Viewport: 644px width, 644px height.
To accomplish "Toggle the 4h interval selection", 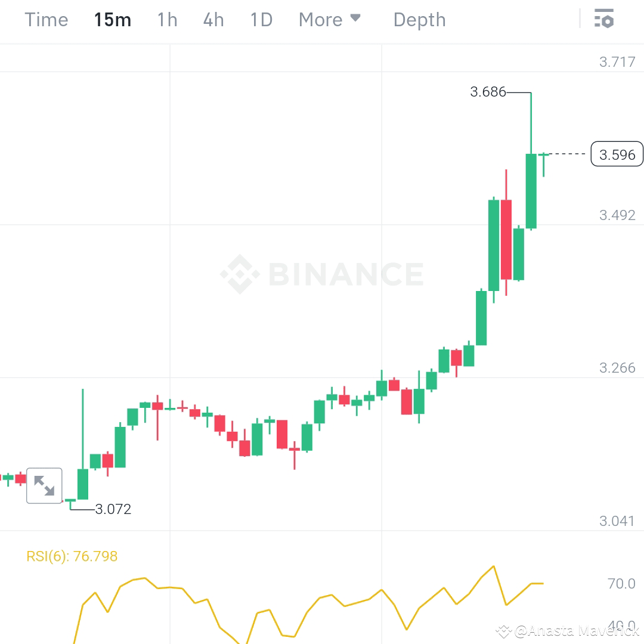I will pyautogui.click(x=213, y=19).
